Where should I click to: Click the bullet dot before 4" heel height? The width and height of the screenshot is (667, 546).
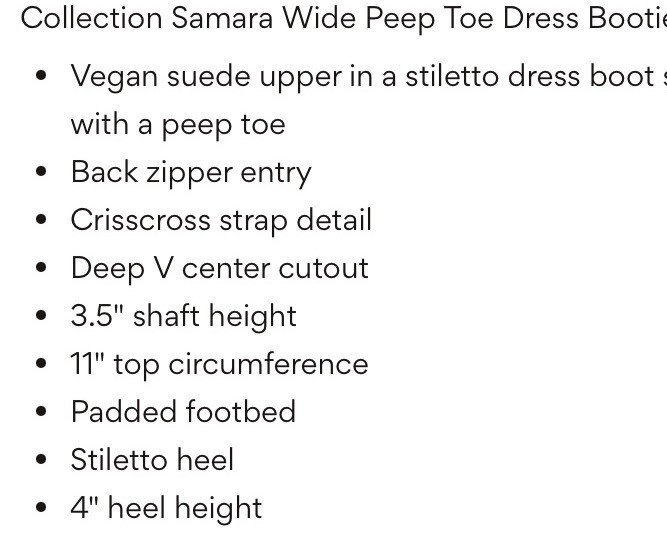[x=41, y=508]
